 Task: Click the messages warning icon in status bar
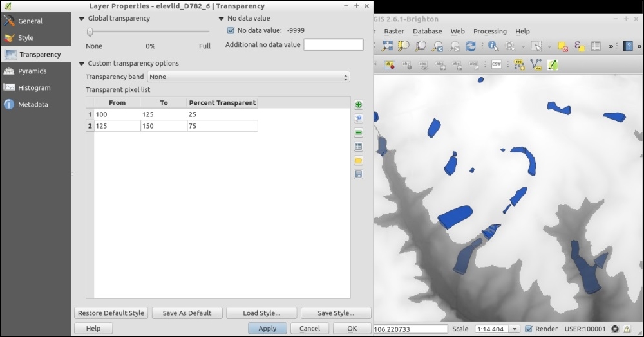[627, 329]
